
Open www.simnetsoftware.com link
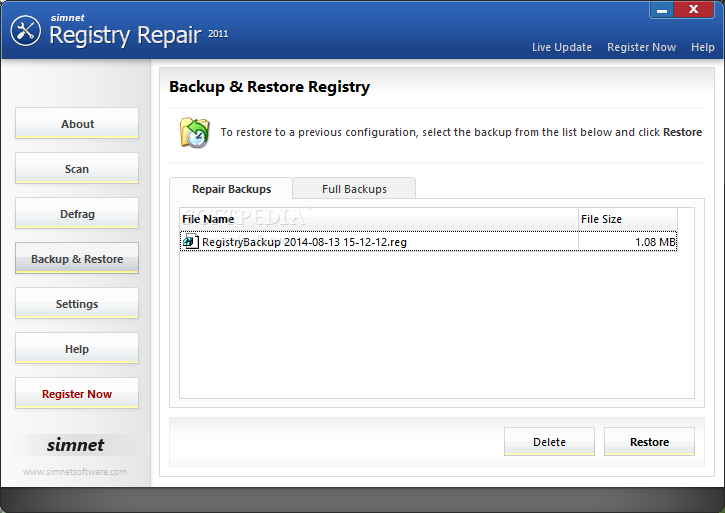[x=75, y=472]
